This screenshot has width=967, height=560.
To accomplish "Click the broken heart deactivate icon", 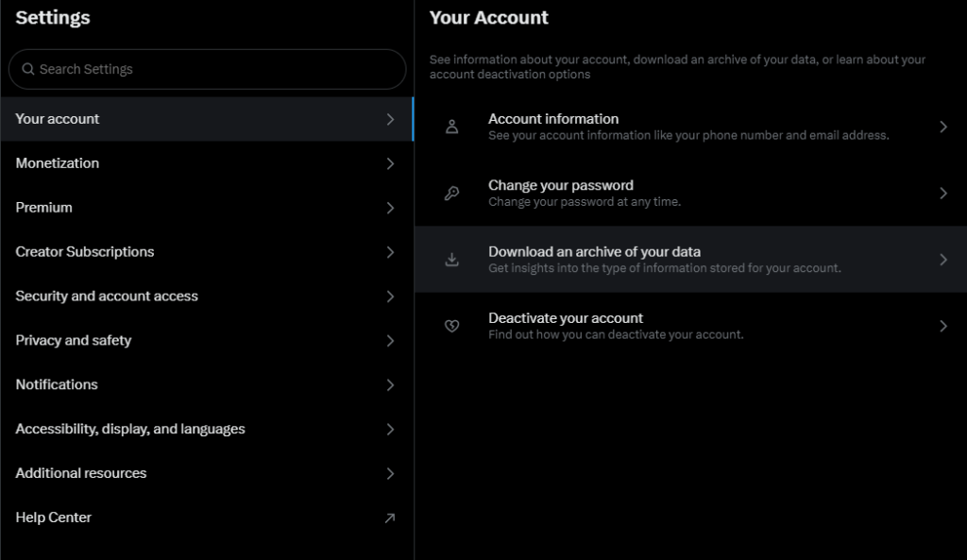I will click(x=451, y=326).
